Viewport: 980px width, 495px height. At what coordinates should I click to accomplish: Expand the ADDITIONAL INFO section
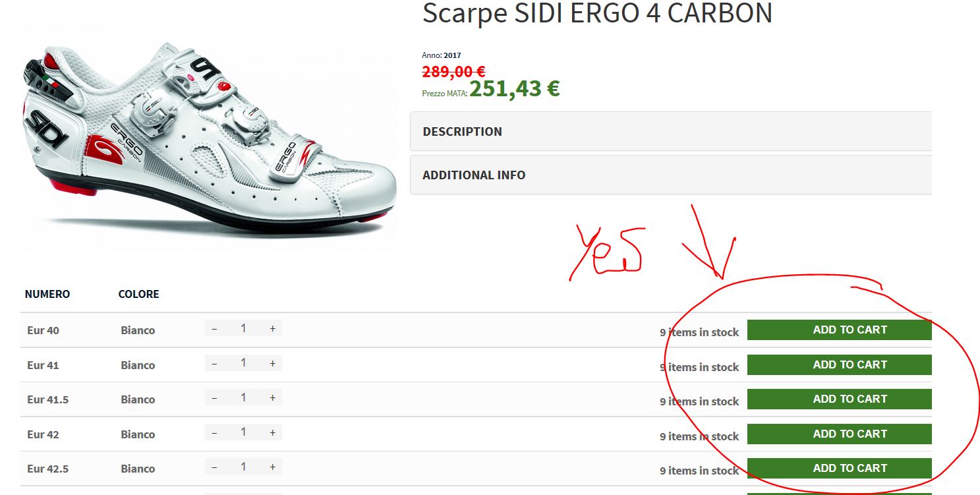[671, 175]
